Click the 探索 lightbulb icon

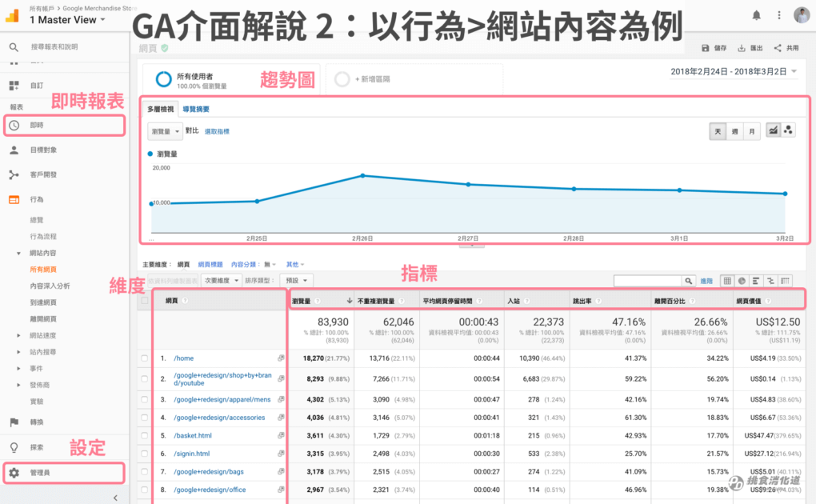(x=14, y=447)
